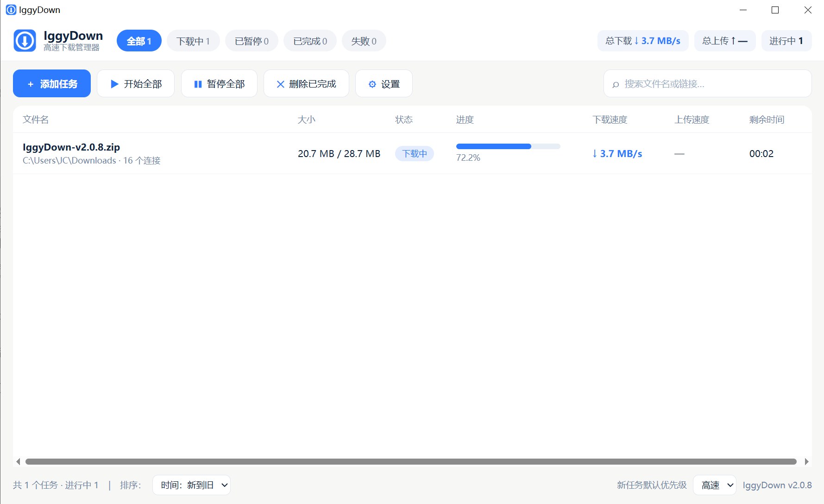Maximize the IggyDown window

tap(775, 10)
